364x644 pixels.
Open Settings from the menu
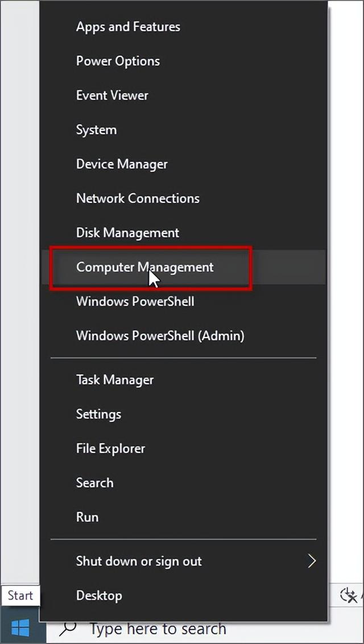tap(184, 414)
